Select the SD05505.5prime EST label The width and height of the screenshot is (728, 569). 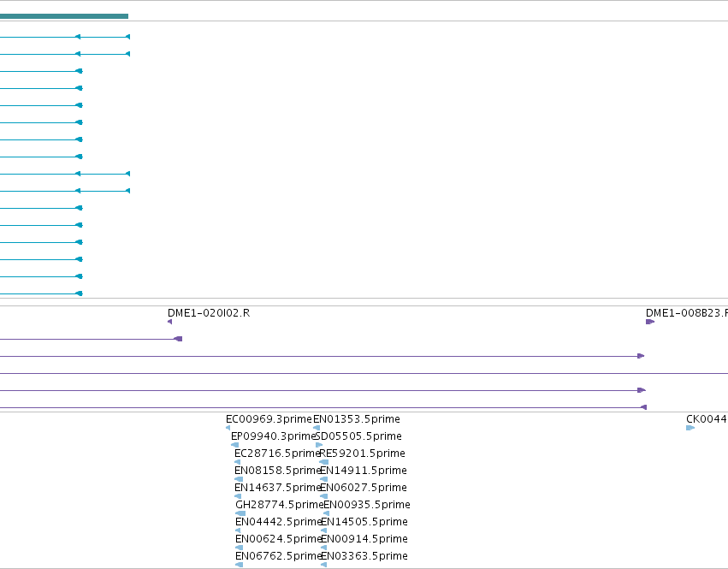point(358,436)
